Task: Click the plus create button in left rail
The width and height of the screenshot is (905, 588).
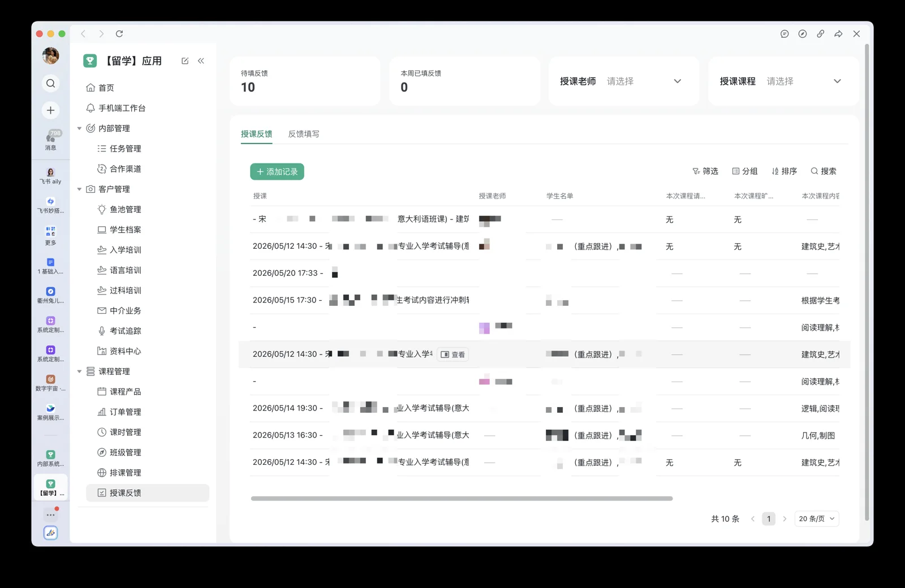Action: coord(50,110)
